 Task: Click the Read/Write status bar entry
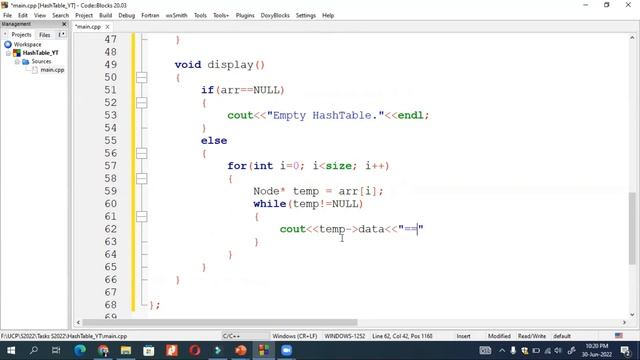point(531,336)
